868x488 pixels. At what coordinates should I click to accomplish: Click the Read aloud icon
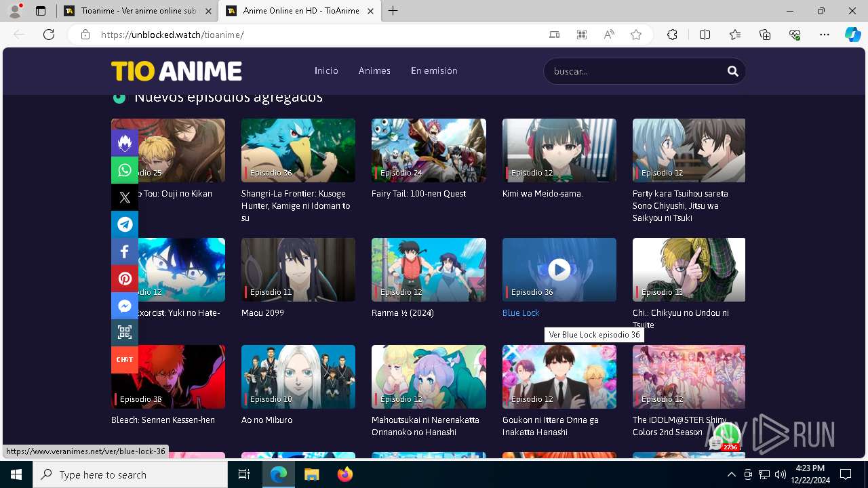pyautogui.click(x=609, y=35)
